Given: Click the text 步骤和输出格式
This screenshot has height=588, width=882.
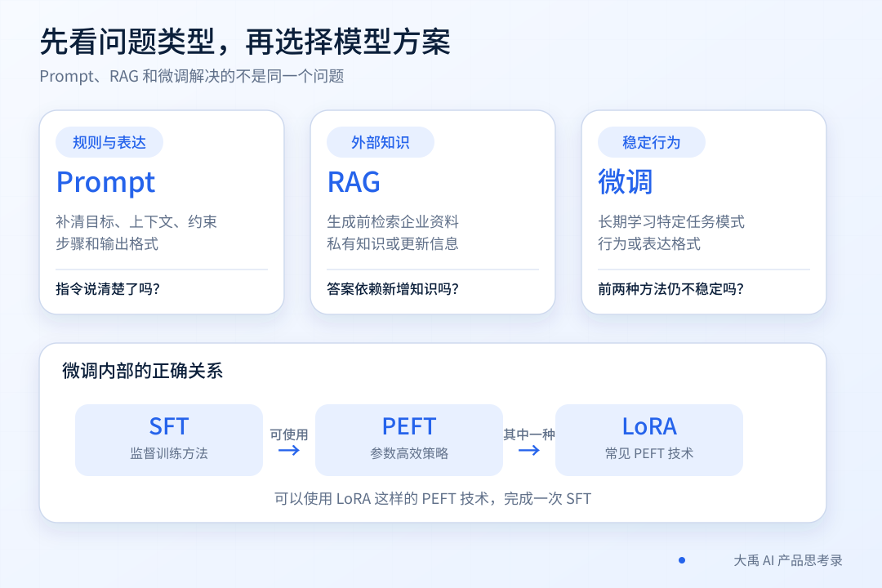Looking at the screenshot, I should tap(107, 243).
